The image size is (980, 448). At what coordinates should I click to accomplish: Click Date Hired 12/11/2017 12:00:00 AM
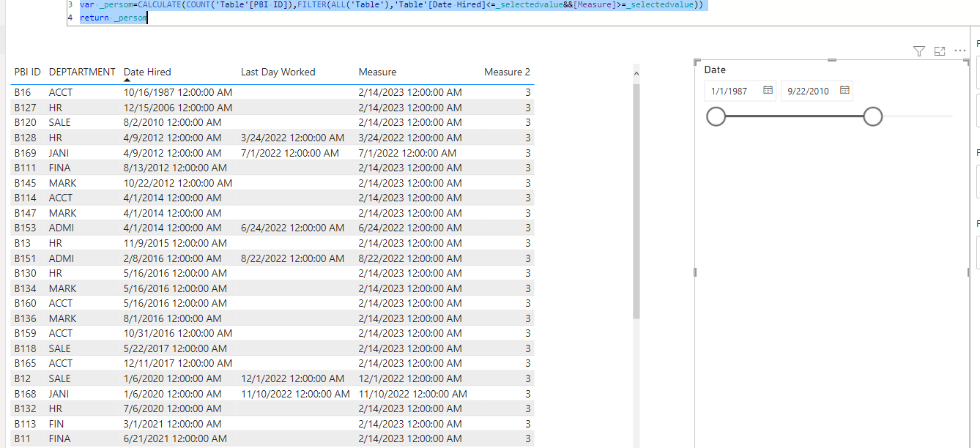178,363
